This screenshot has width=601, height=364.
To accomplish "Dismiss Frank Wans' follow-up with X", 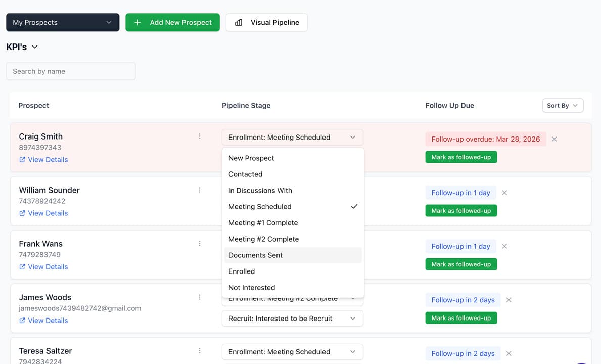I will [x=504, y=246].
